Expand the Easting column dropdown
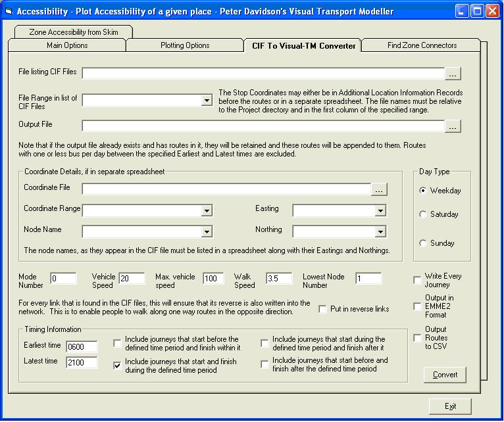The image size is (504, 422). tap(380, 211)
